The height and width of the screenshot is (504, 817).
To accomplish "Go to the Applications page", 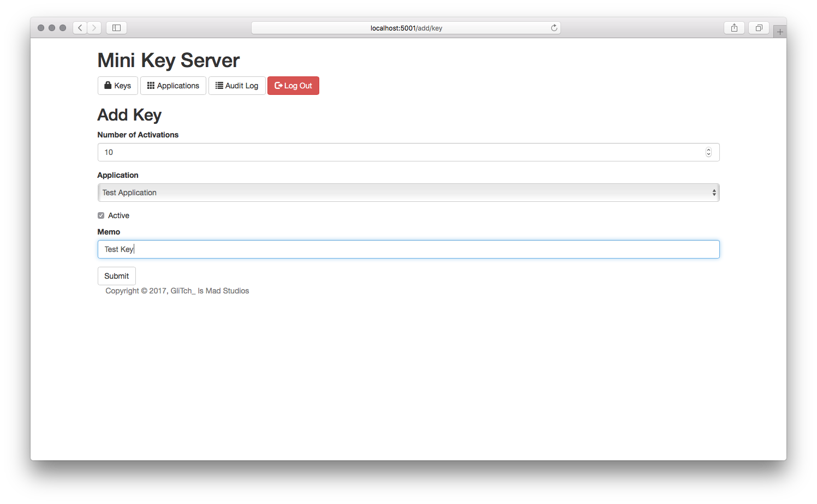I will [173, 86].
